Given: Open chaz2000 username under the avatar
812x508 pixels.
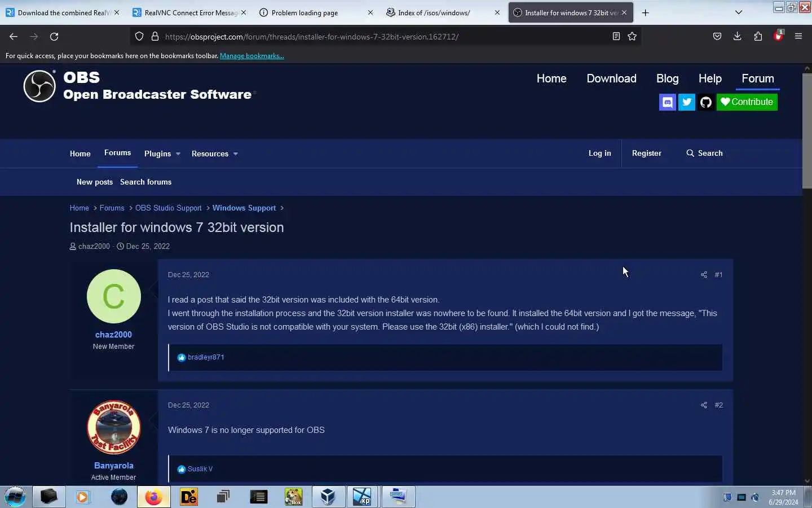Looking at the screenshot, I should pyautogui.click(x=113, y=335).
